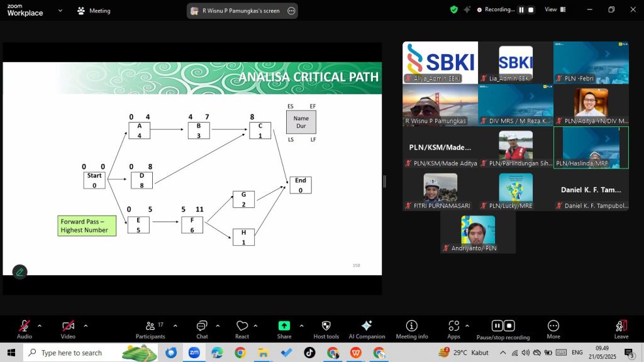Select the Aliya_Admin SBKI video tile
Viewport: 644px width, 362px height.
click(x=440, y=63)
